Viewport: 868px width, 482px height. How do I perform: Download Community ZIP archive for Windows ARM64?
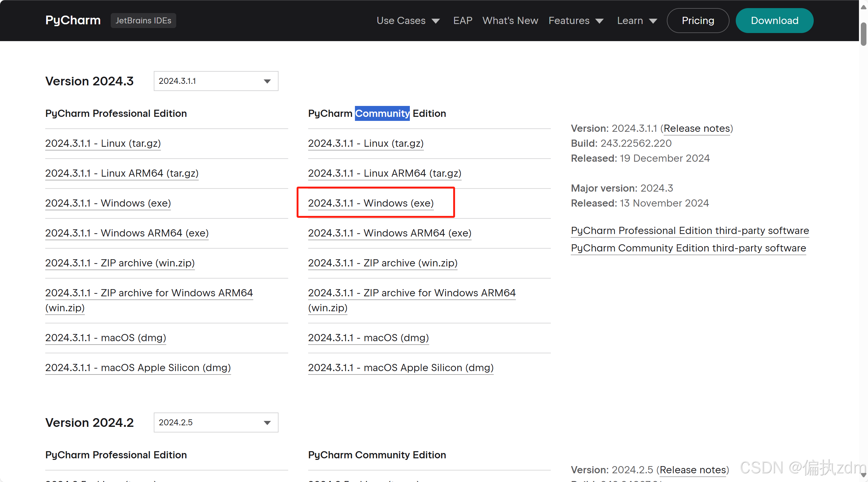click(x=412, y=300)
